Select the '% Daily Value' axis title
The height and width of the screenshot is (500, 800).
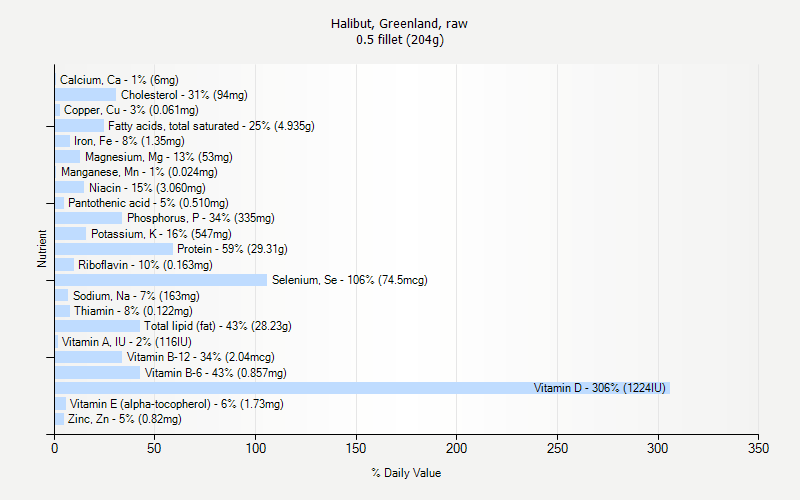pyautogui.click(x=406, y=473)
